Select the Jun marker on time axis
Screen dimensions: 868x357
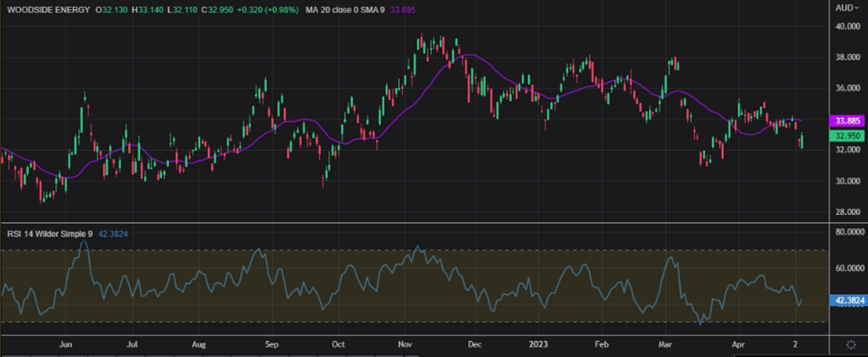click(66, 343)
